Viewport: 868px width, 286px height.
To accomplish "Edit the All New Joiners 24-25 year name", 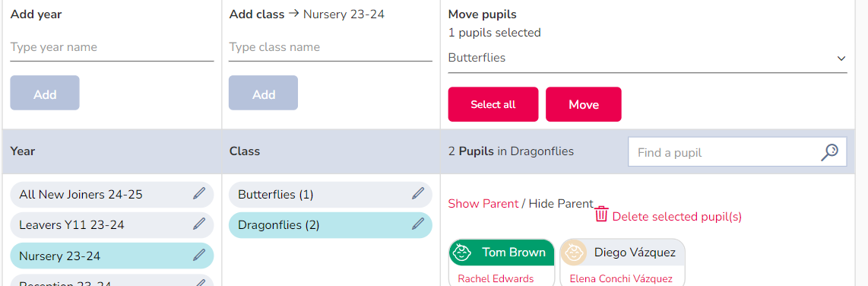I will coord(199,193).
